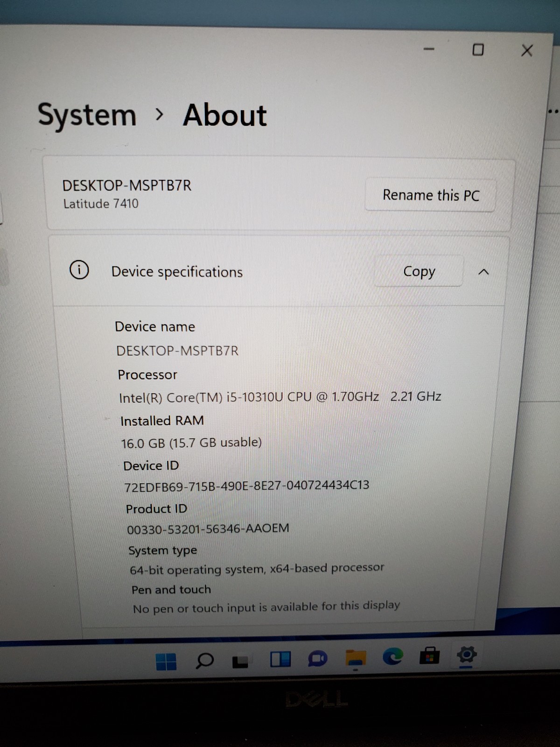Click the Installed RAM label
Screen dimensions: 560x747
(x=162, y=421)
